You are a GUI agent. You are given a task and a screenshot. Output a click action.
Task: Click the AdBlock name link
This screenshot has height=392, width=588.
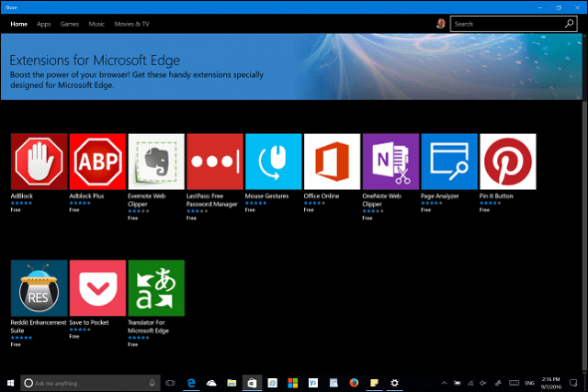pos(22,196)
